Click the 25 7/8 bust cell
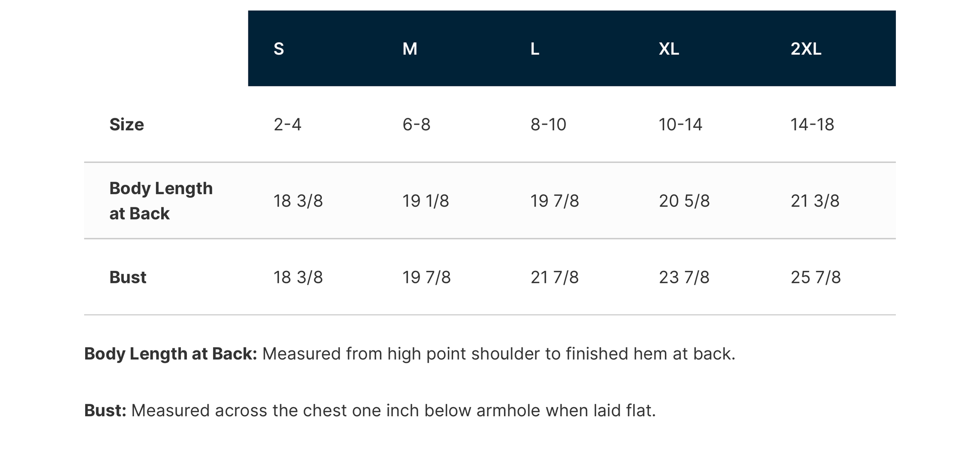Screen dimensions: 980x452 click(x=816, y=277)
